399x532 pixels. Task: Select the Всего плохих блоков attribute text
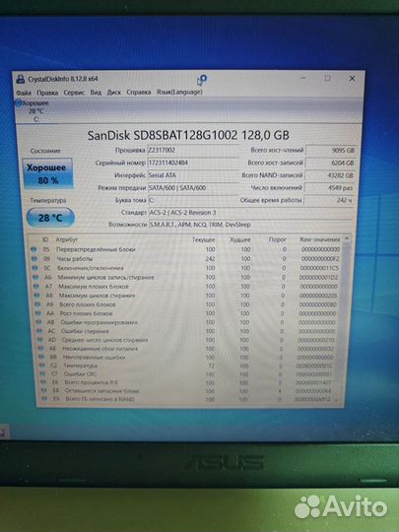click(x=88, y=304)
